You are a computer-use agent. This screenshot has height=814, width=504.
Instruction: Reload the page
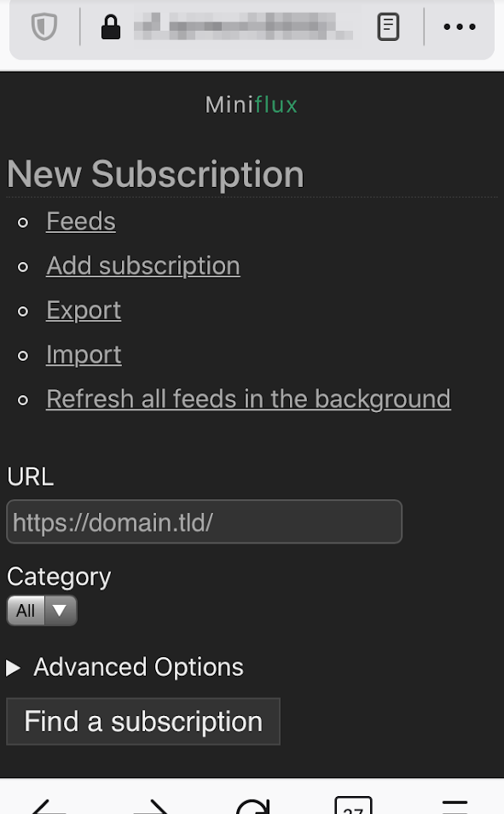click(252, 806)
